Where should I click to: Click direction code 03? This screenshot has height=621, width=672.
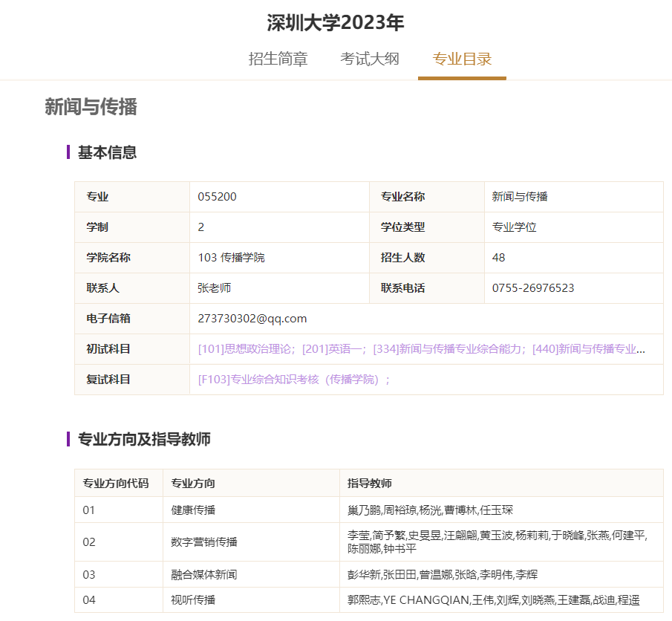(x=88, y=575)
